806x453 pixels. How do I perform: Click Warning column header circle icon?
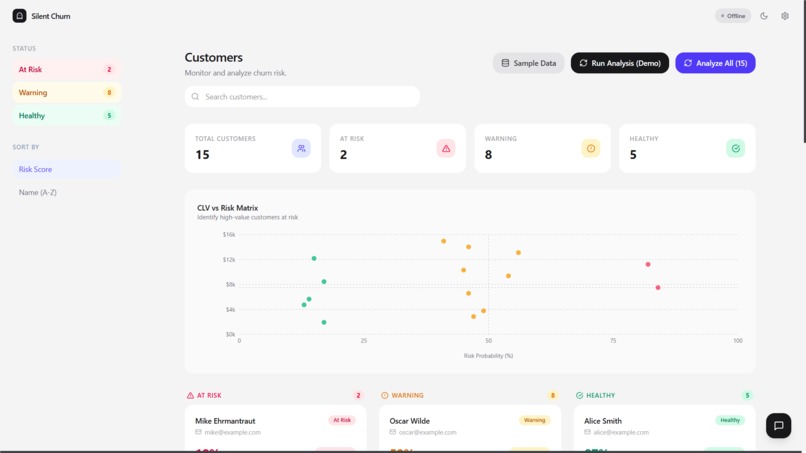tap(384, 395)
